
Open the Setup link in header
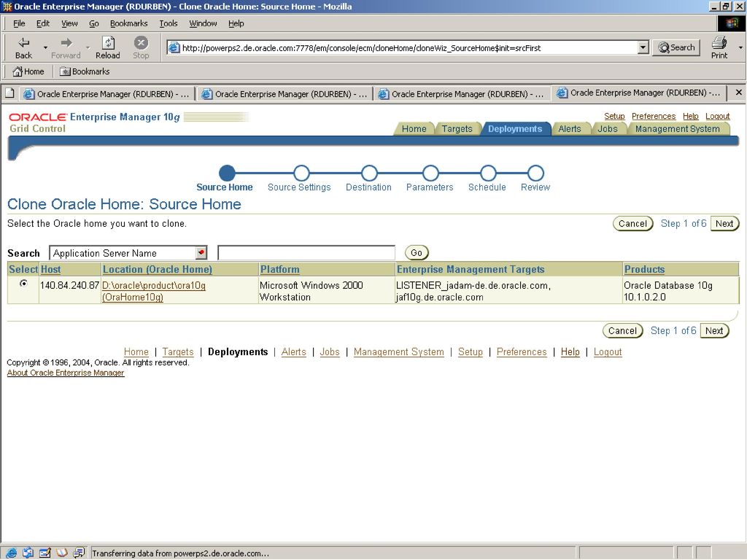point(614,116)
